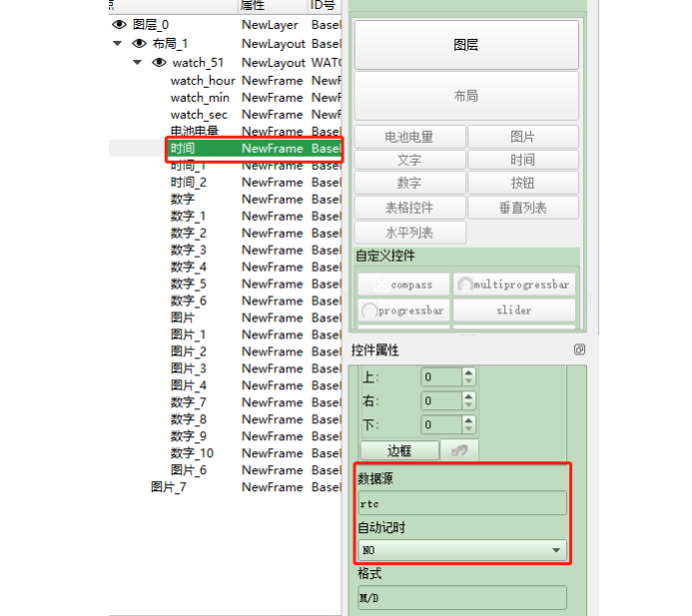
Task: Select the 图层_0 tree row
Action: tap(225, 24)
